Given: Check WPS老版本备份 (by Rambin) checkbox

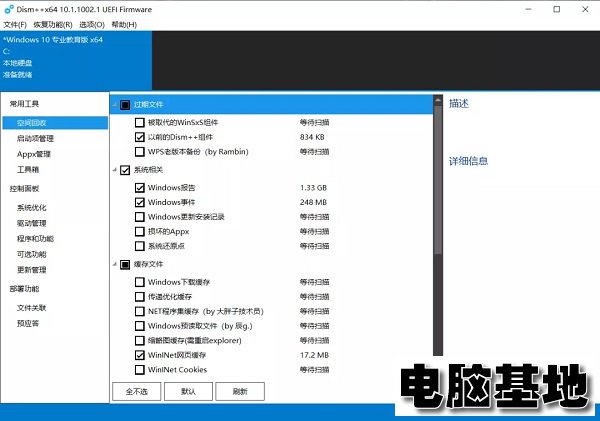Looking at the screenshot, I should pyautogui.click(x=140, y=152).
